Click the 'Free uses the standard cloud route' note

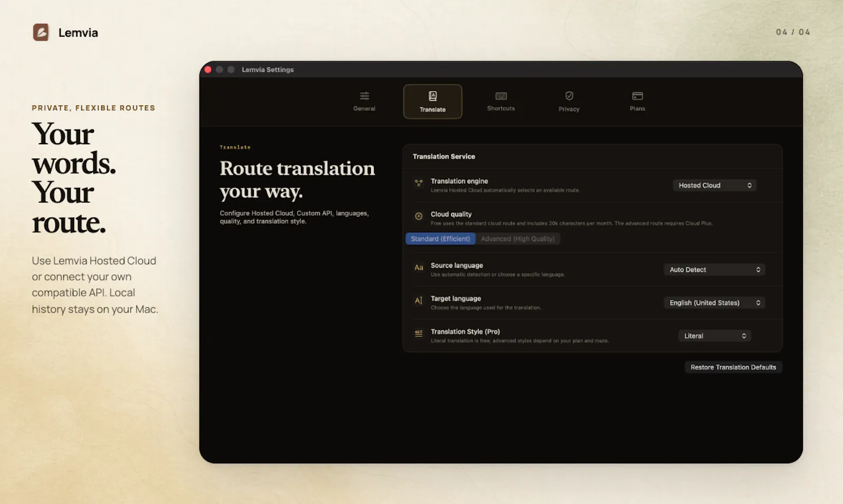[x=571, y=223]
